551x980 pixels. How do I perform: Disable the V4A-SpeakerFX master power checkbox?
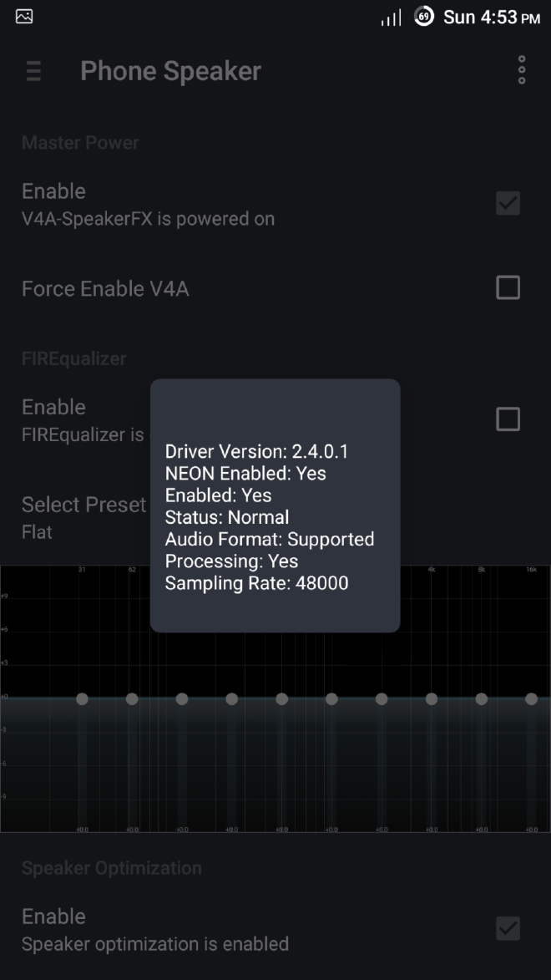coord(508,203)
